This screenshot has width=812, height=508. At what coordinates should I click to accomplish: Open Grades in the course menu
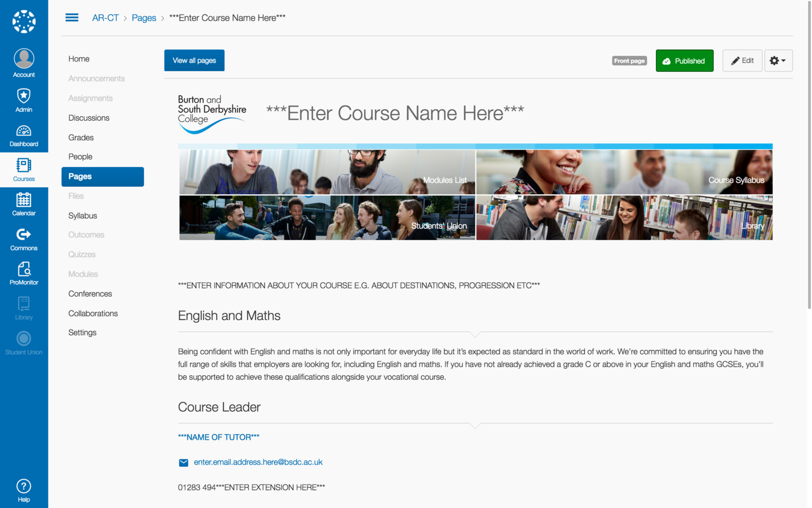[81, 138]
